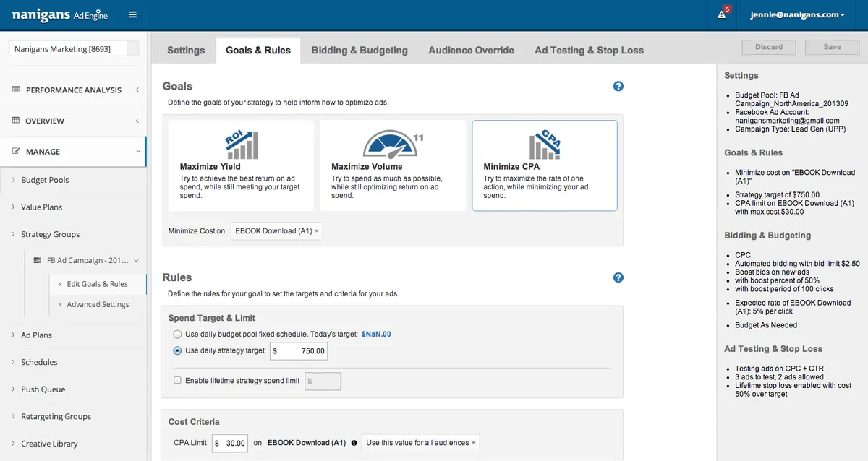Enable lifetime strategy spend limit checkbox

[x=178, y=381]
